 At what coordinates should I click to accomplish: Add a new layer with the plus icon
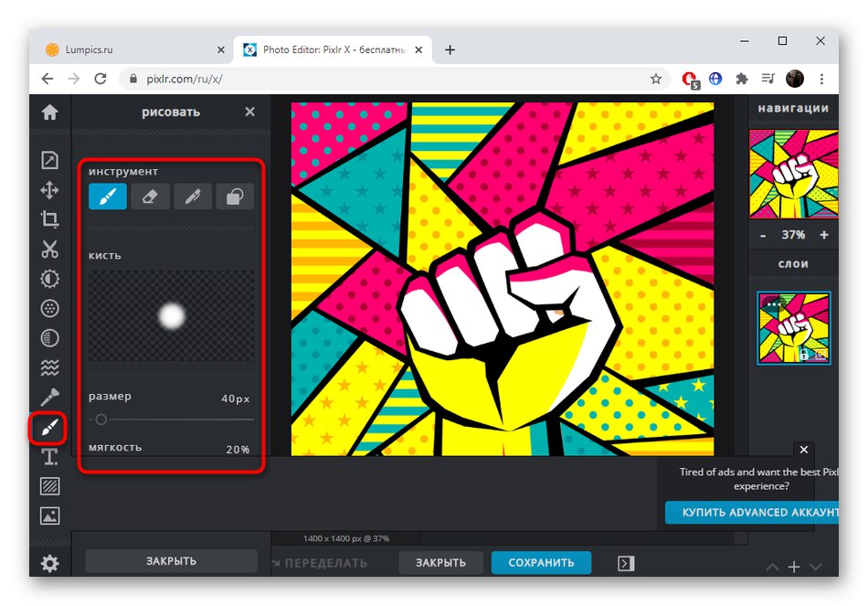(x=795, y=567)
